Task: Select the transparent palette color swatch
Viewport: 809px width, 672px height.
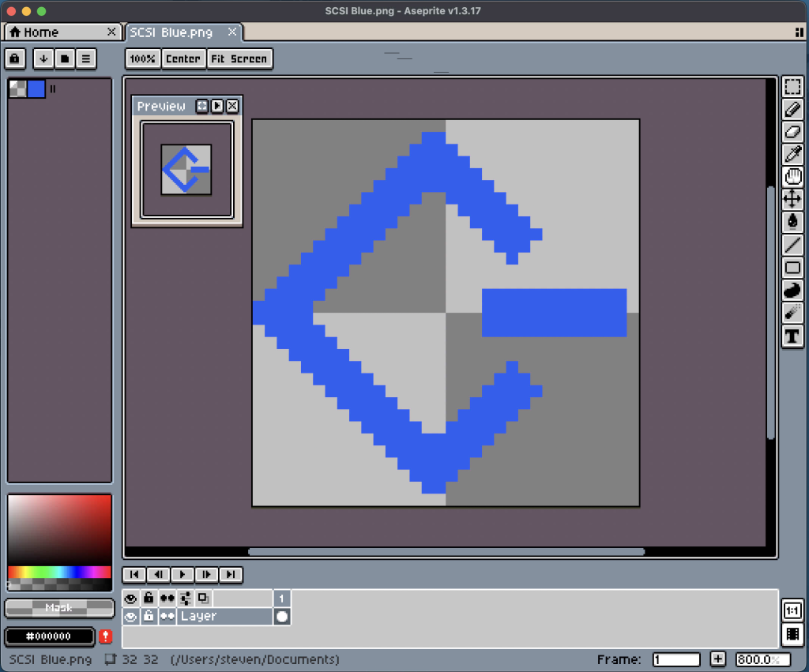Action: [x=17, y=88]
